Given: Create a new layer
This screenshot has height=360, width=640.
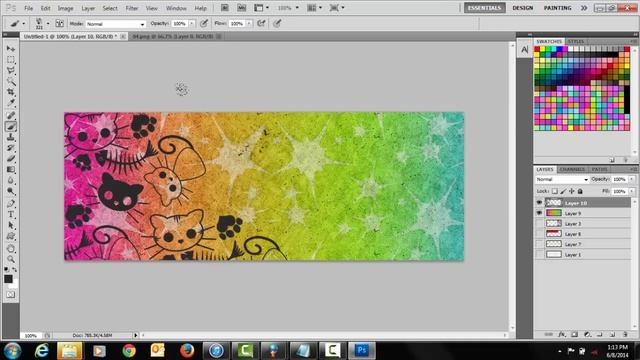Looking at the screenshot, I should tap(612, 334).
